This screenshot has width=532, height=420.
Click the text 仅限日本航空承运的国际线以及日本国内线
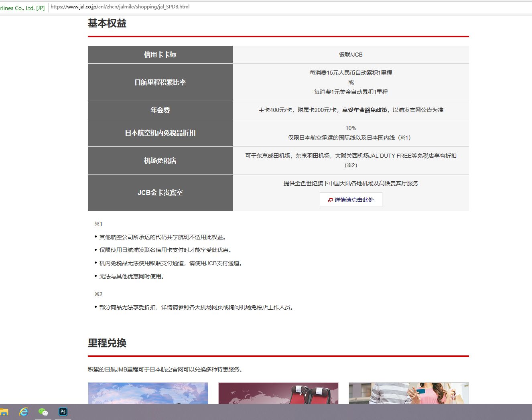pyautogui.click(x=341, y=138)
